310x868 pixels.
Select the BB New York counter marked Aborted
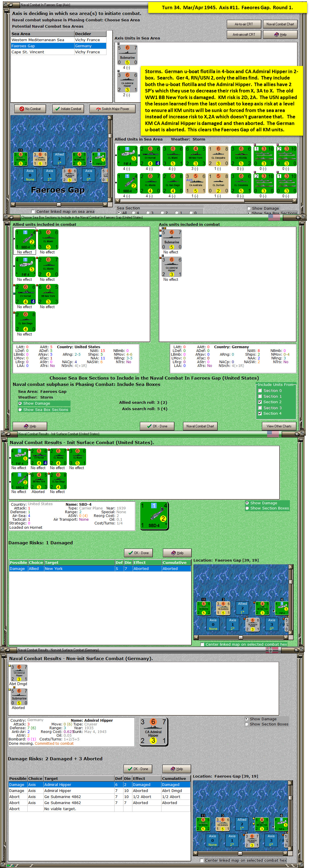[39, 481]
